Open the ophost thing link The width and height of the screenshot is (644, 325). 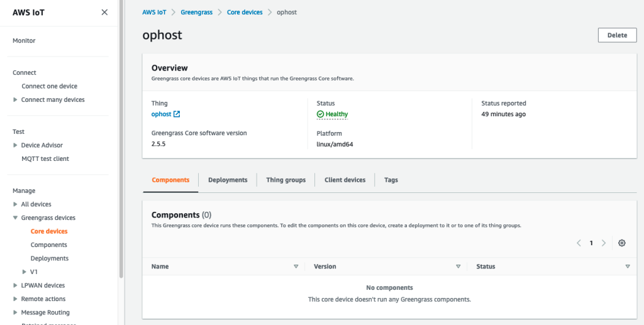[x=162, y=114]
